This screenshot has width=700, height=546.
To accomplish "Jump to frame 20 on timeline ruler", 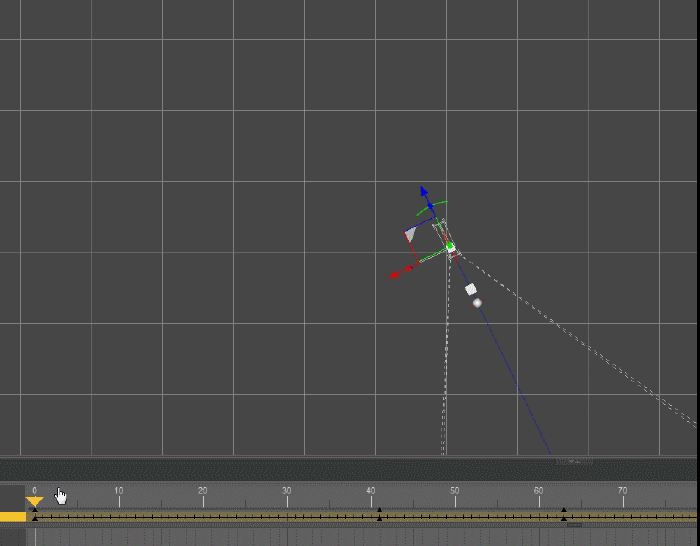I will [203, 493].
